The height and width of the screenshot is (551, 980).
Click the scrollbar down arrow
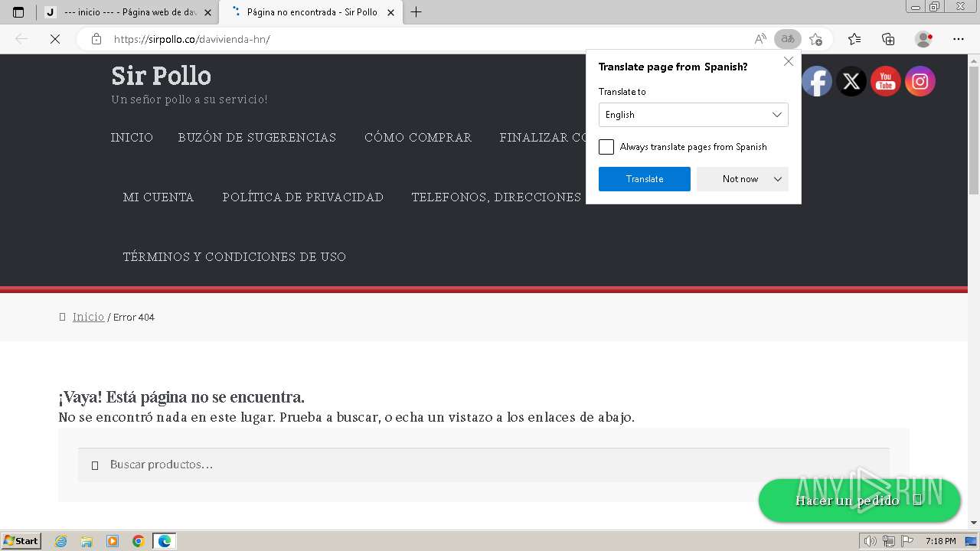pyautogui.click(x=974, y=523)
